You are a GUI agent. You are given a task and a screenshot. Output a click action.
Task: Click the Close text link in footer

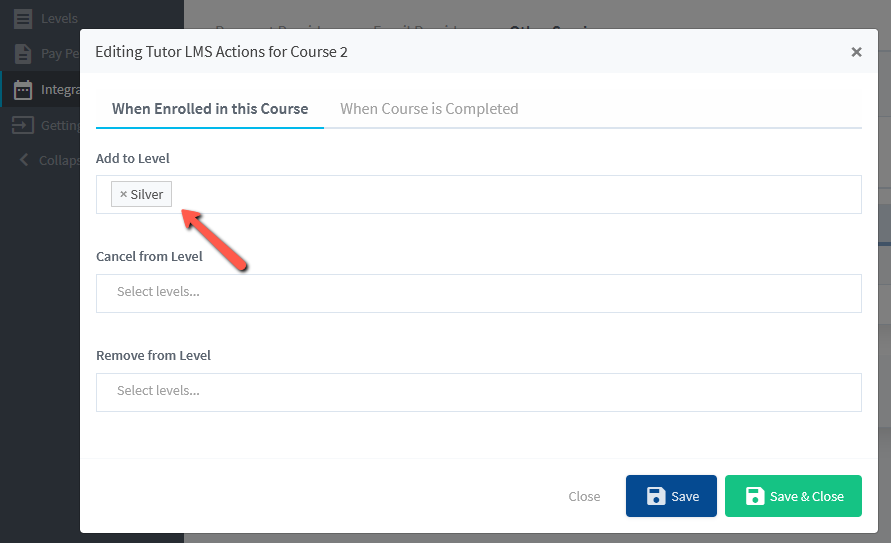pos(584,496)
